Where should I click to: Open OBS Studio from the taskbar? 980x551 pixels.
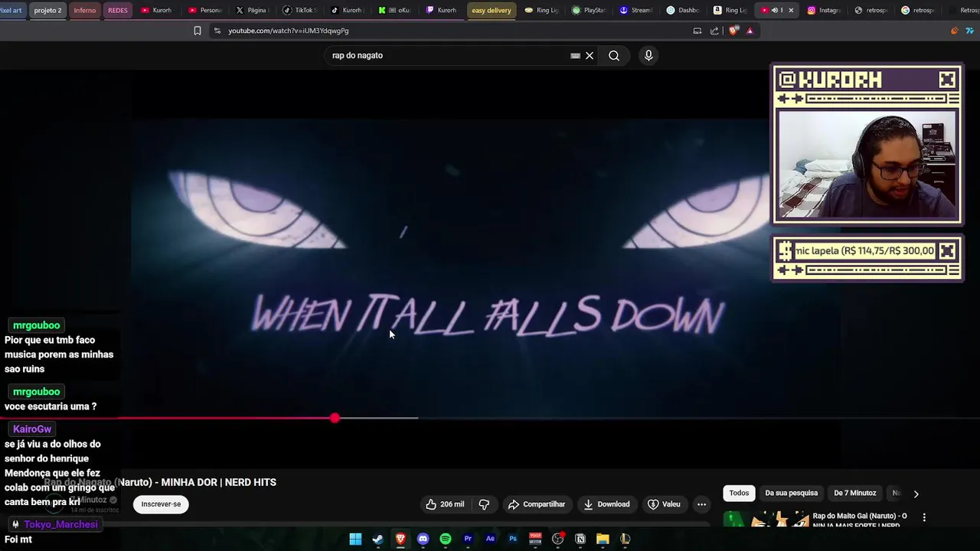tap(558, 539)
